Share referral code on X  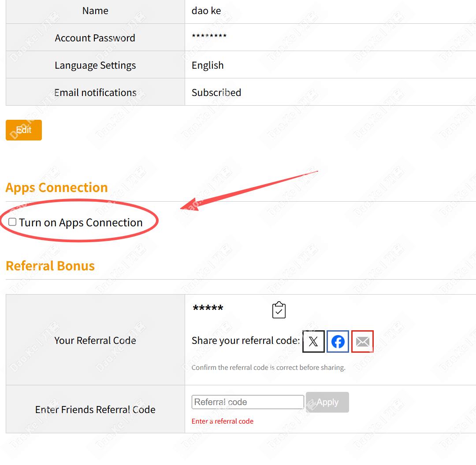(x=313, y=341)
